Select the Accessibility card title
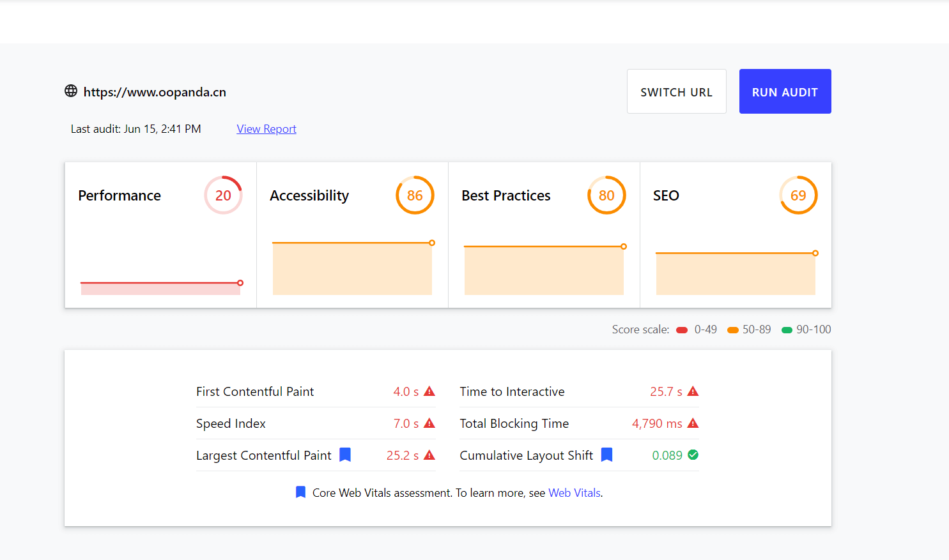The image size is (949, 560). point(309,195)
